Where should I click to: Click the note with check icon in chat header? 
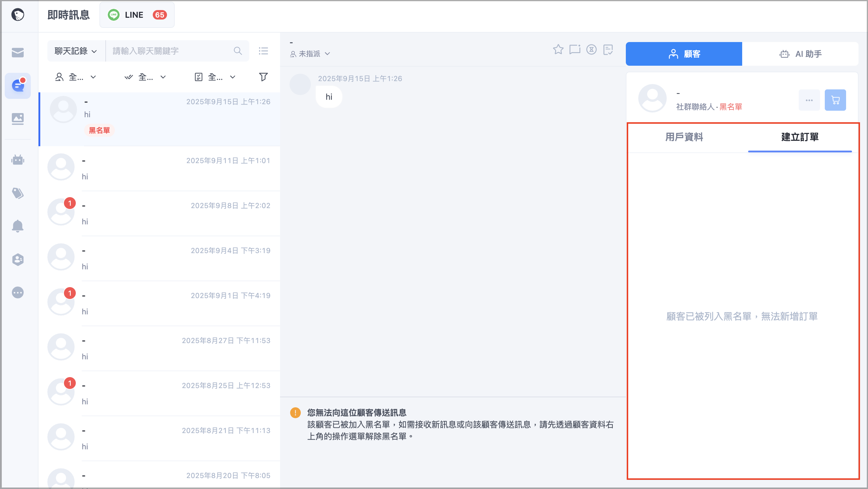(608, 50)
